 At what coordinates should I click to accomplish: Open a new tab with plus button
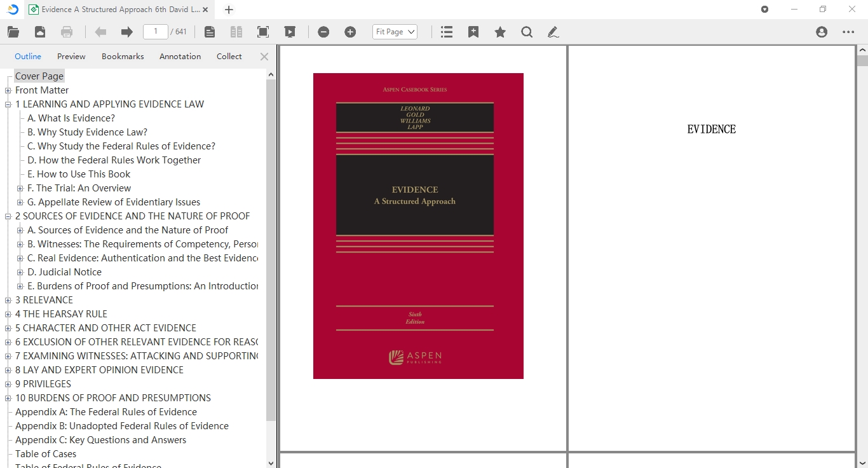pyautogui.click(x=229, y=10)
